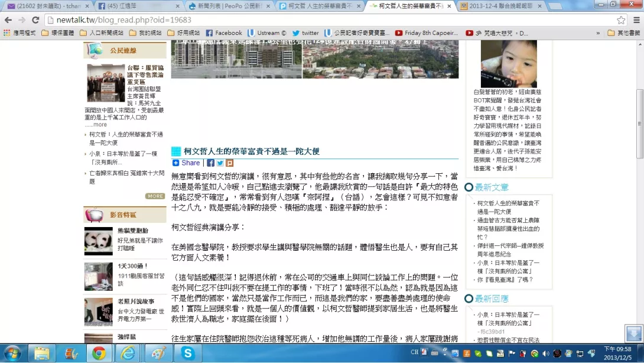
Task: Expand the hidden bookmarks chevron
Action: pyautogui.click(x=598, y=33)
